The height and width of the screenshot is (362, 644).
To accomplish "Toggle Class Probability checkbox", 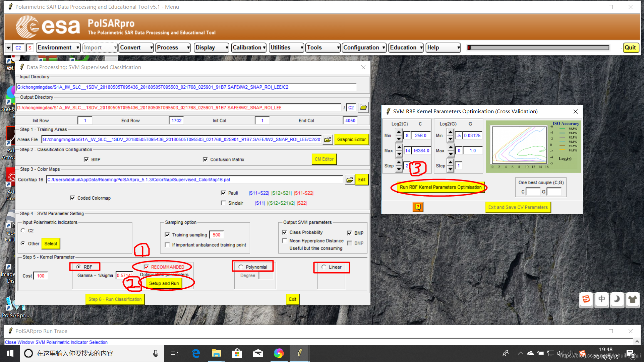I will coord(285,232).
